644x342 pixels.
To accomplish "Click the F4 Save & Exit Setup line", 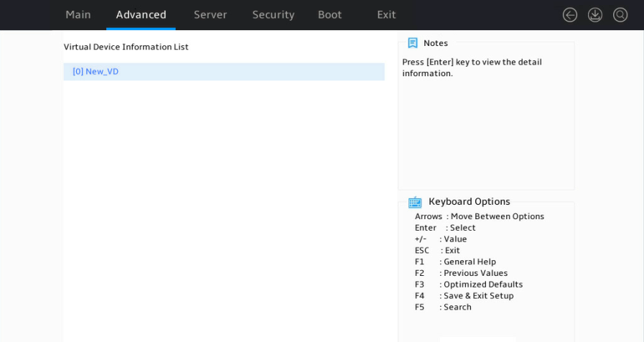I will pyautogui.click(x=464, y=295).
